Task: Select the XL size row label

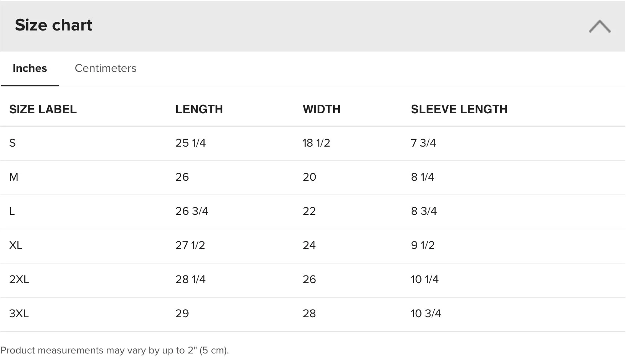Action: (16, 245)
